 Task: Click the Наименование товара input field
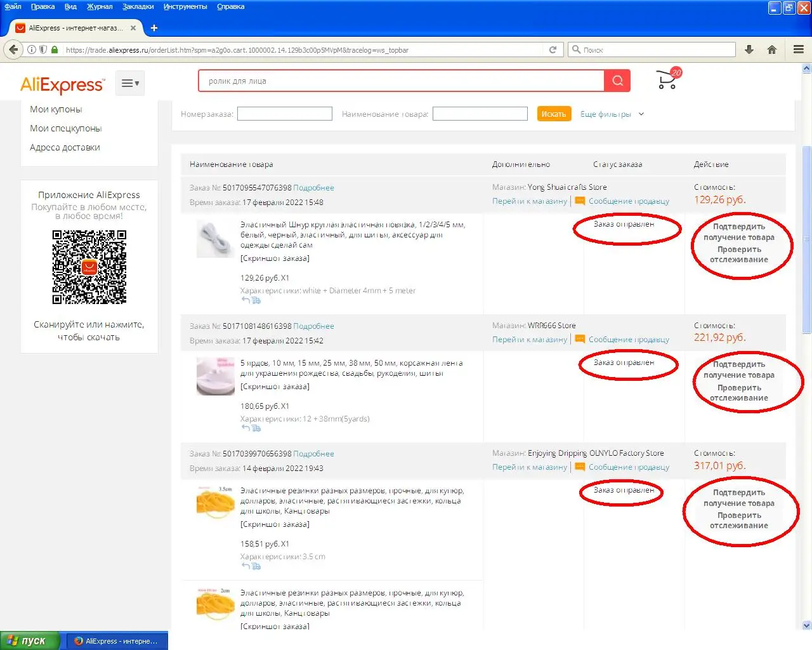pyautogui.click(x=480, y=114)
